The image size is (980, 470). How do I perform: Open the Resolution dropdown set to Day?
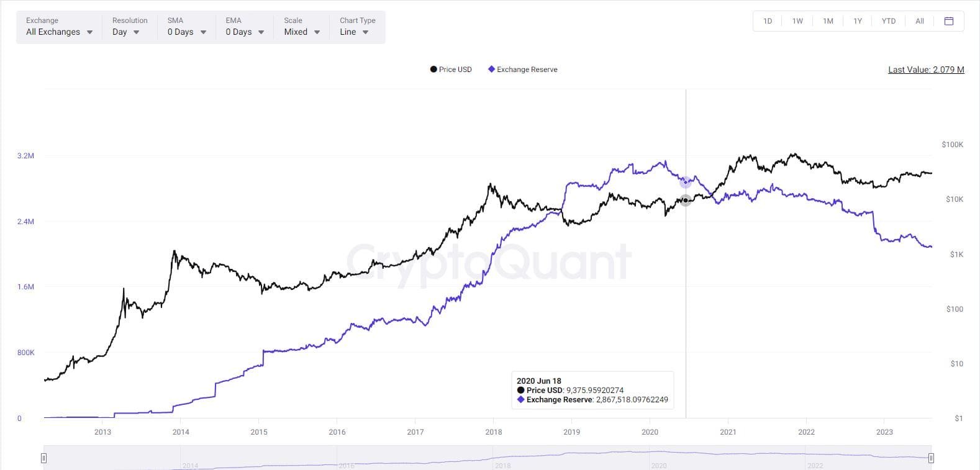[x=127, y=32]
